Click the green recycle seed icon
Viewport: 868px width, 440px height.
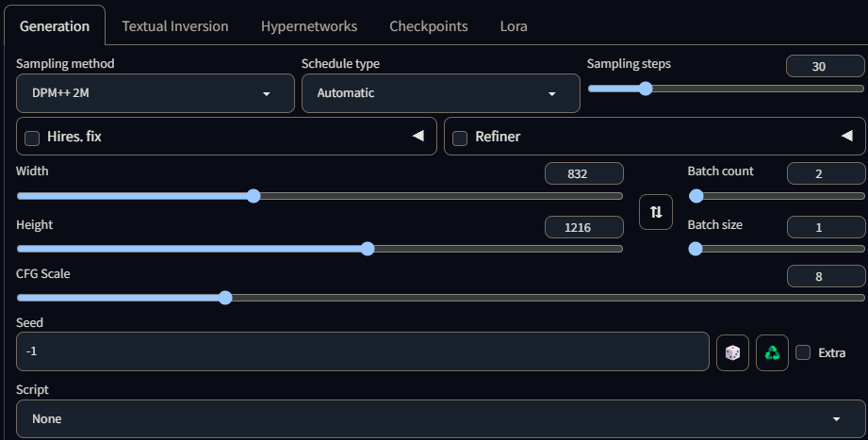click(x=772, y=352)
